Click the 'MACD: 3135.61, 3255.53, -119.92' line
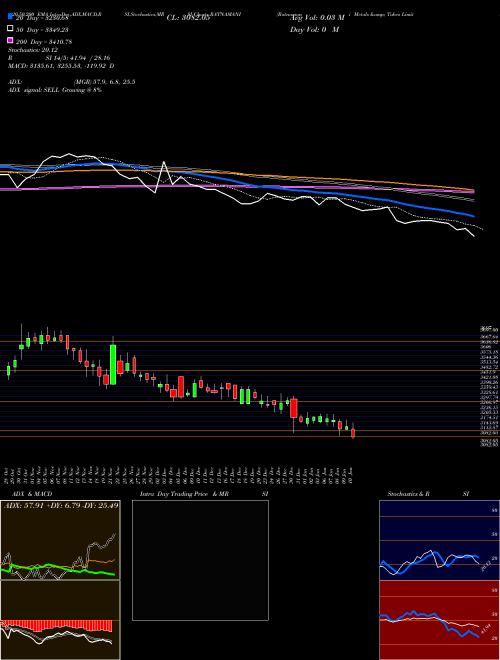This screenshot has height=660, width=500. point(61,66)
